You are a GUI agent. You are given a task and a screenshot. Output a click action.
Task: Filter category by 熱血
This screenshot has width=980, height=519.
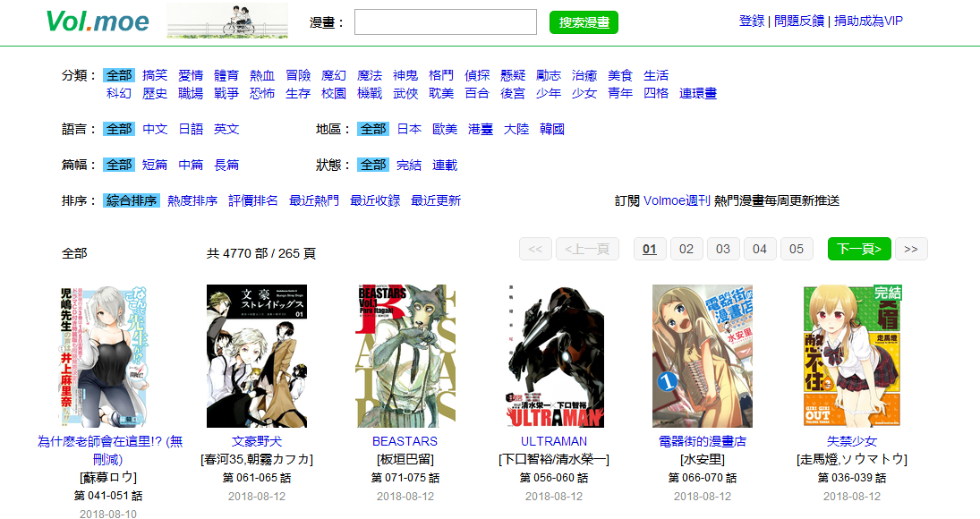tap(262, 75)
